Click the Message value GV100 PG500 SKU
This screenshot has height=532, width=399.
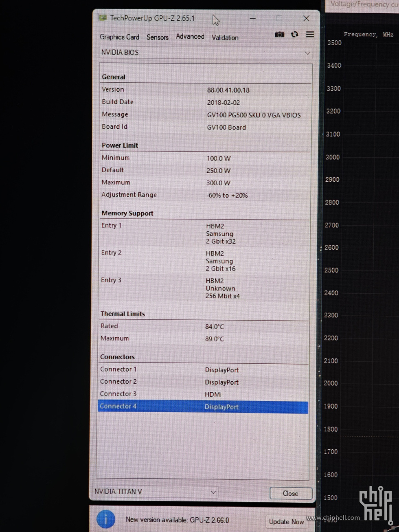click(x=254, y=115)
